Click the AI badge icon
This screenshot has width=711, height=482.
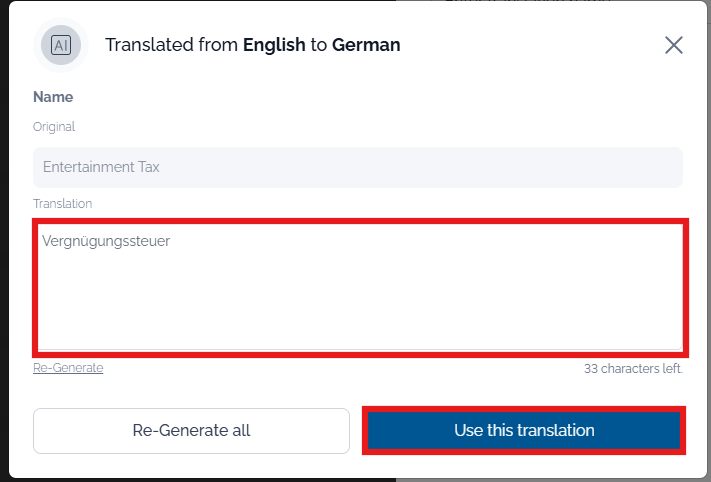[x=60, y=45]
